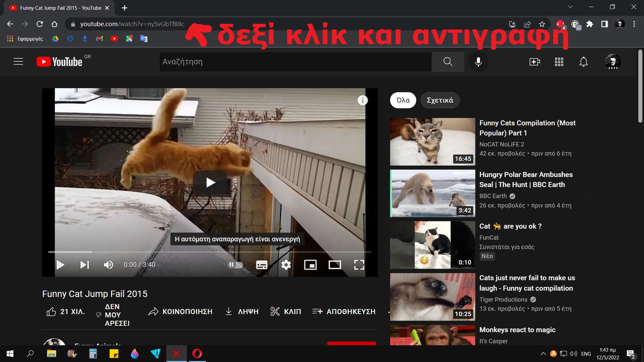Bookmark this page with the star
The width and height of the screenshot is (644, 362).
tap(542, 24)
